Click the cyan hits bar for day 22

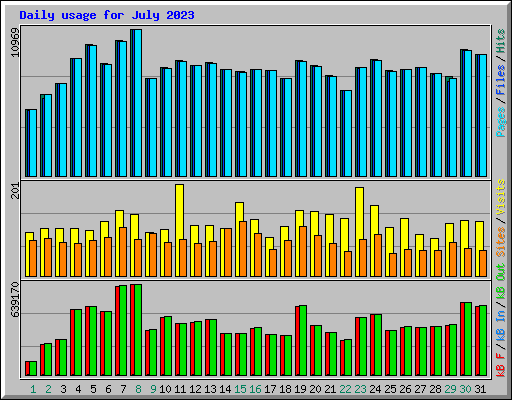[x=348, y=133]
